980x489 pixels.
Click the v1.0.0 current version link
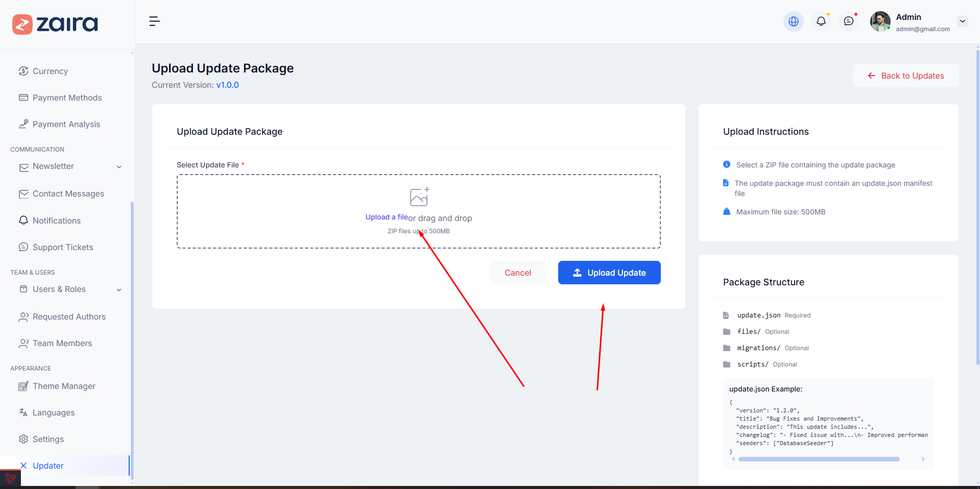tap(227, 85)
